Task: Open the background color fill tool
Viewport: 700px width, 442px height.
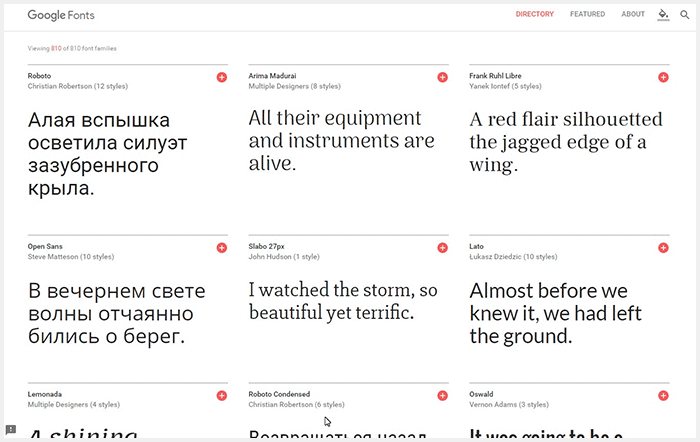Action: [662, 15]
